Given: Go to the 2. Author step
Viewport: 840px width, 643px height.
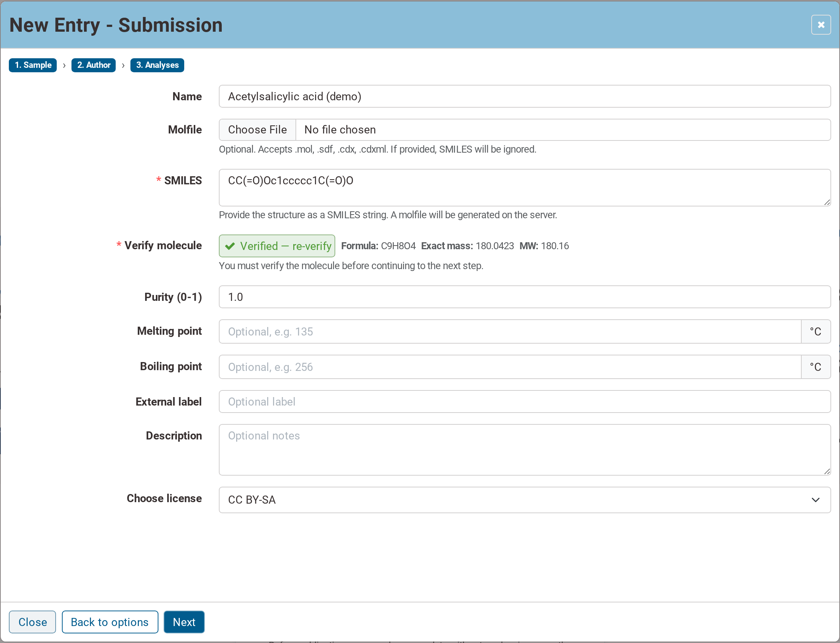Looking at the screenshot, I should (x=94, y=65).
